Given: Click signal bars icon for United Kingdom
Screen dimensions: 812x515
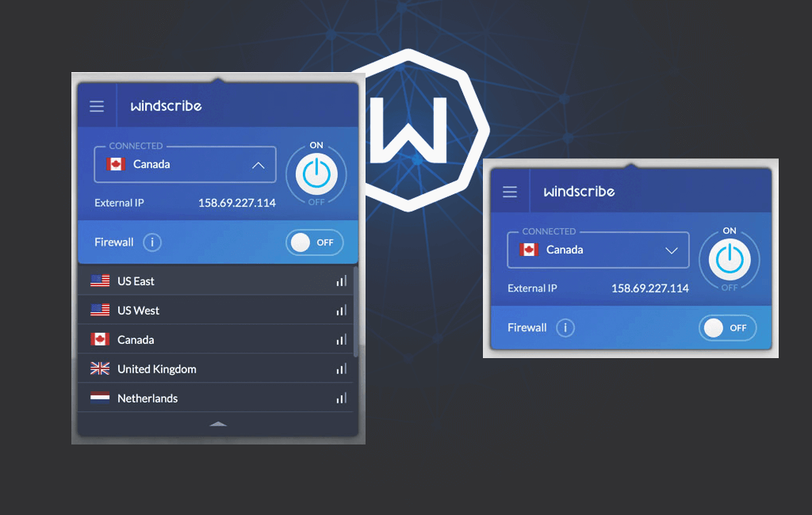Looking at the screenshot, I should point(341,369).
